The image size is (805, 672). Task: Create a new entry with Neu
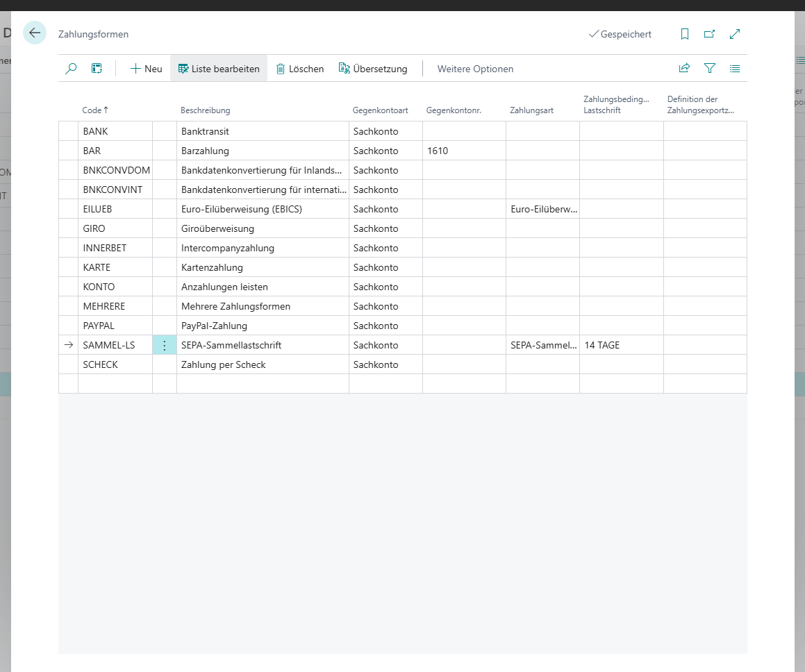pos(147,69)
